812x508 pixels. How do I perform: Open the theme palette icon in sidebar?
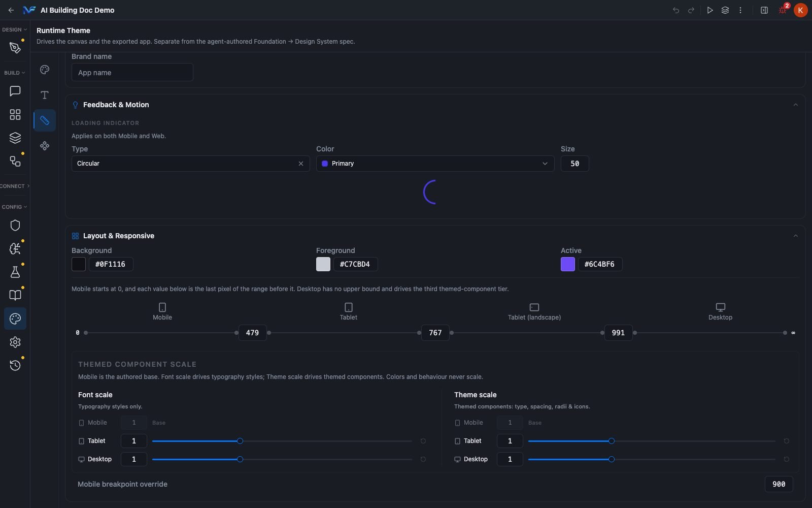15,319
